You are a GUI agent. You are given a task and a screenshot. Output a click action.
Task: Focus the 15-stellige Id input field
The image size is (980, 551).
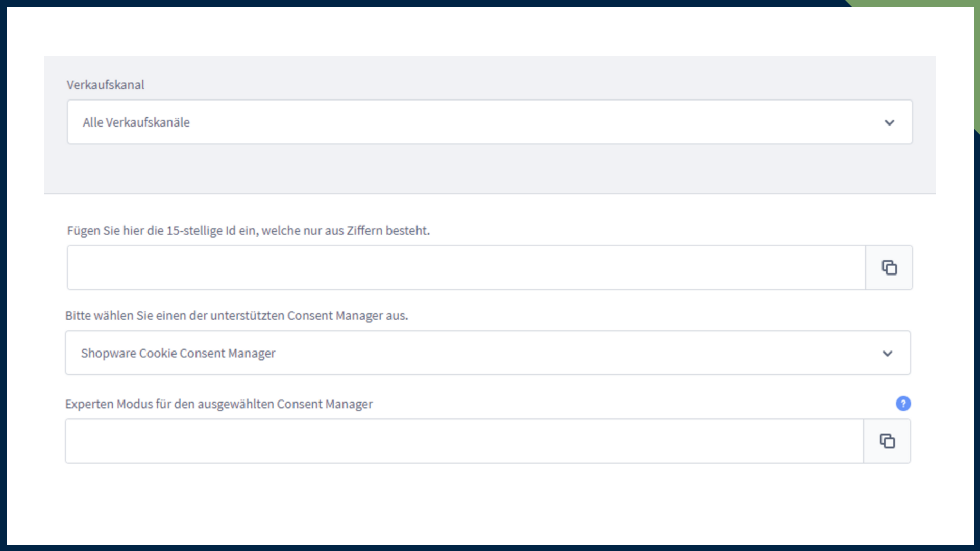(465, 267)
